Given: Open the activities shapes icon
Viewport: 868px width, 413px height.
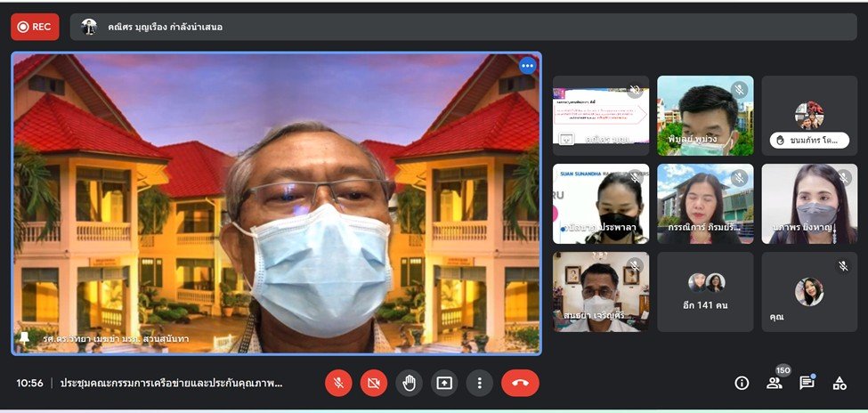Looking at the screenshot, I should [839, 383].
